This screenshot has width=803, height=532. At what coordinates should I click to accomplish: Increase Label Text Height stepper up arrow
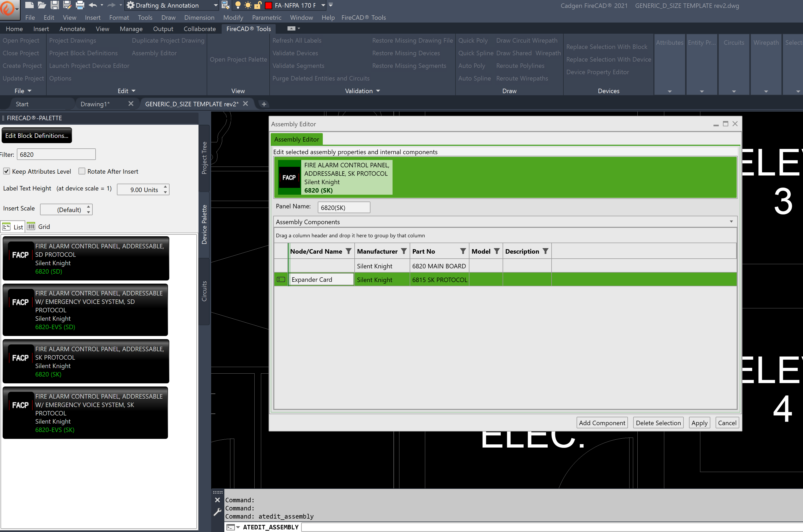165,186
